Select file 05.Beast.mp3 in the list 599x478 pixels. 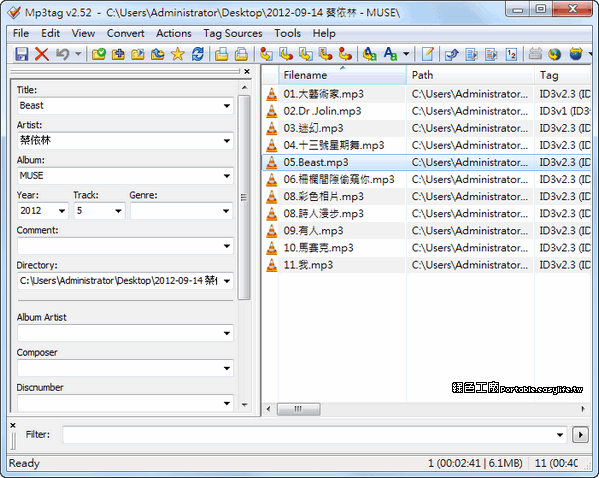click(316, 162)
